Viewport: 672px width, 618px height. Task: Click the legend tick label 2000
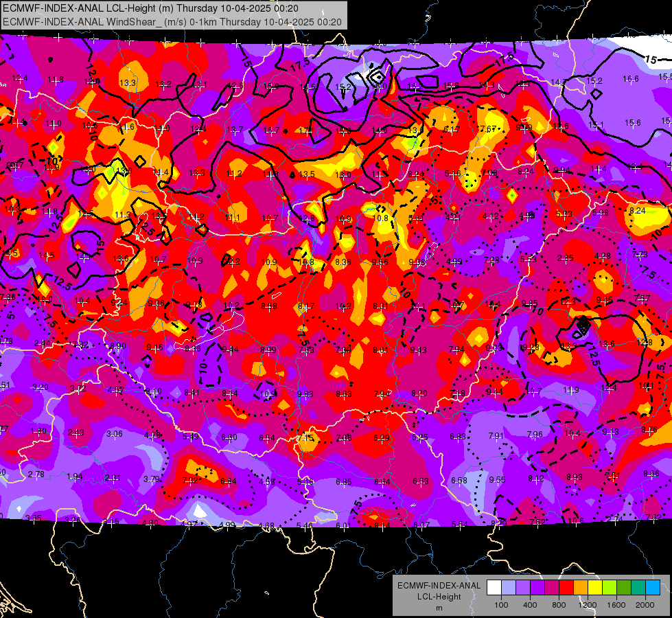click(645, 605)
